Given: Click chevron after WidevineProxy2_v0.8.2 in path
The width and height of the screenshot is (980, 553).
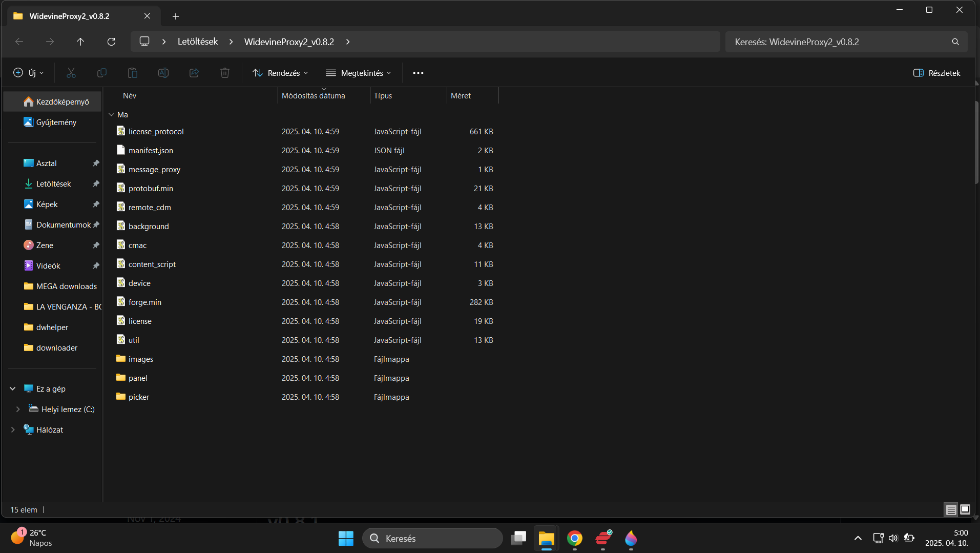Looking at the screenshot, I should coord(348,42).
